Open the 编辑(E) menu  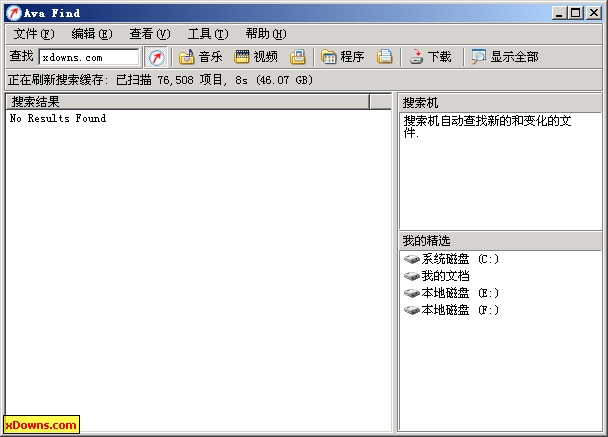click(92, 34)
